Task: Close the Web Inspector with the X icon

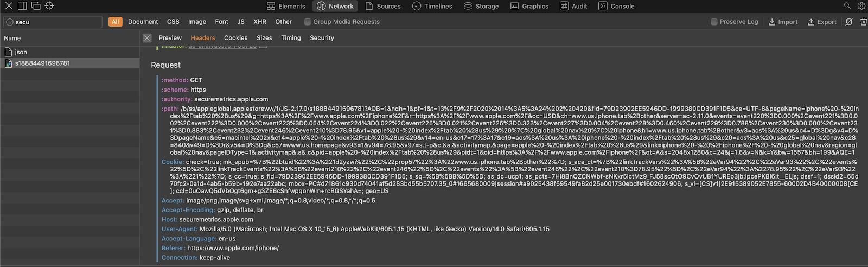Action: click(9, 6)
